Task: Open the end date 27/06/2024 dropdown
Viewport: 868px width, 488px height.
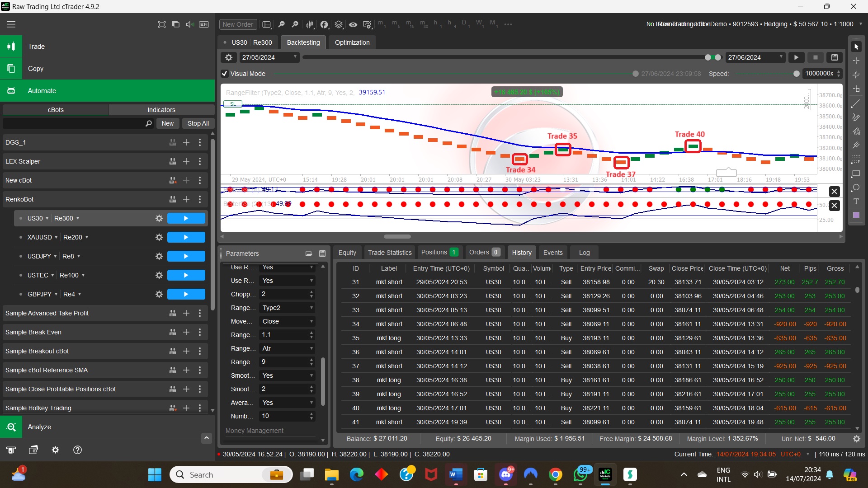Action: 755,57
